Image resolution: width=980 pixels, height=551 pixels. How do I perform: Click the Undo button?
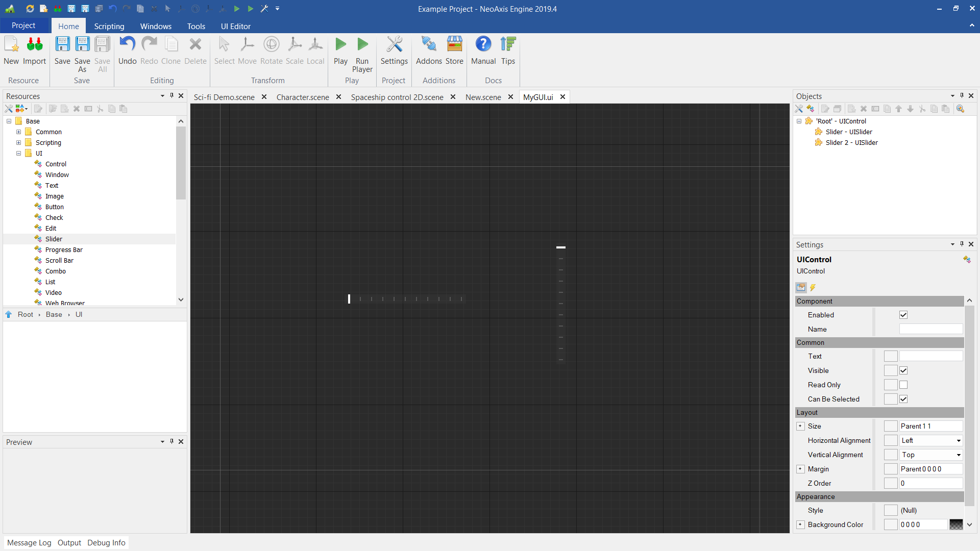click(x=127, y=49)
